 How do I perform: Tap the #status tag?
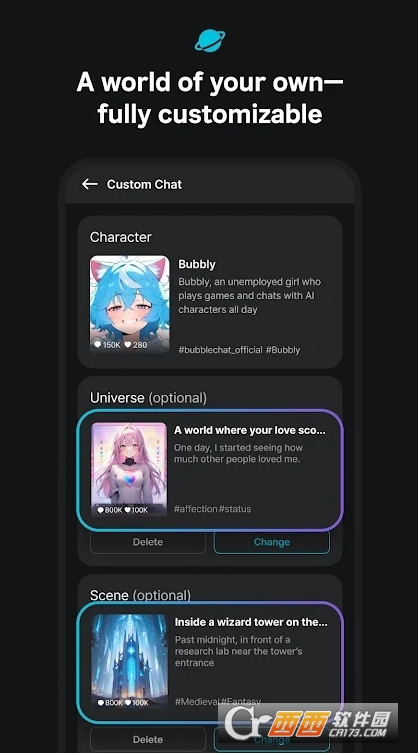click(235, 509)
